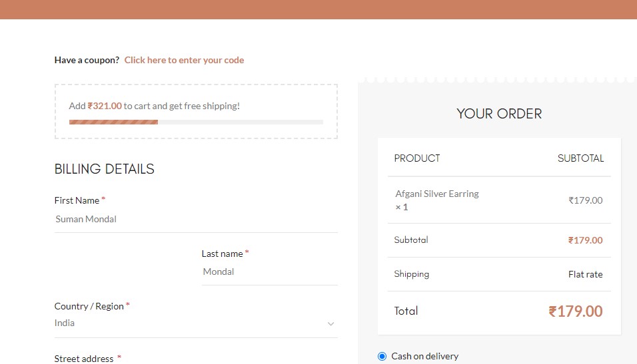Focus the First Name input field
Screen dimensions: 637x364
tap(196, 220)
